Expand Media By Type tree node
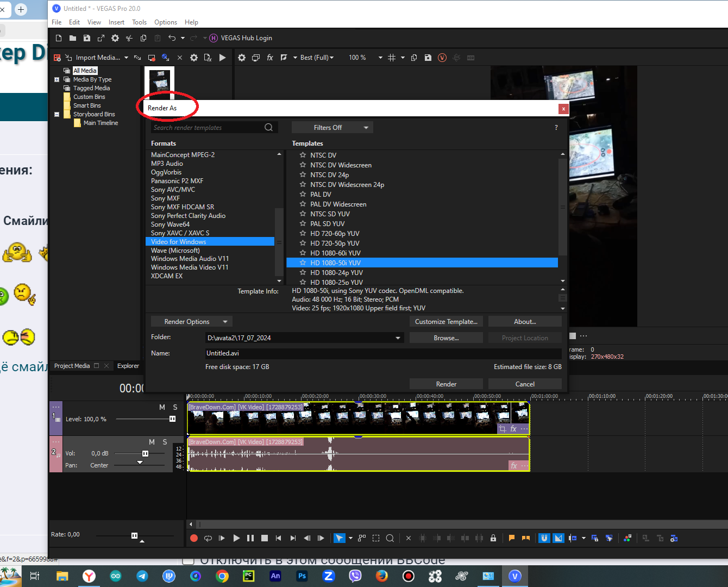The image size is (728, 587). (57, 79)
